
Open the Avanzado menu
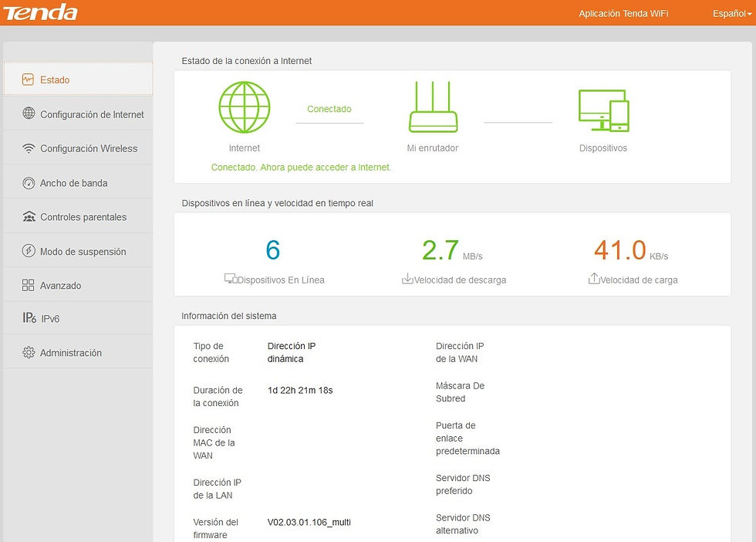(78, 285)
